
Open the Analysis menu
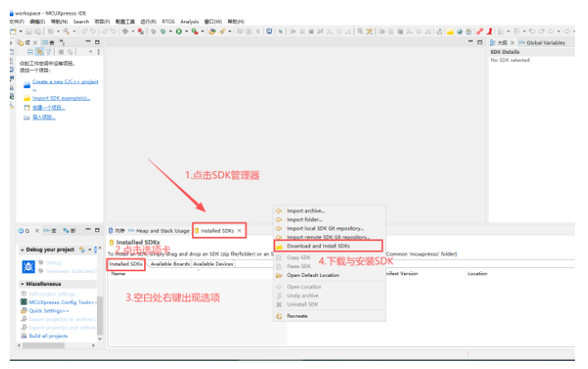(190, 22)
